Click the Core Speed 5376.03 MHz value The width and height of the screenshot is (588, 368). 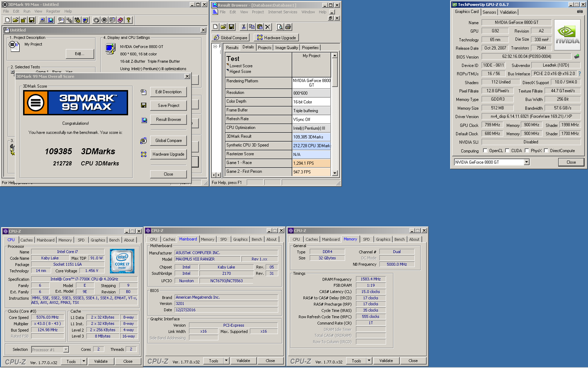click(48, 317)
